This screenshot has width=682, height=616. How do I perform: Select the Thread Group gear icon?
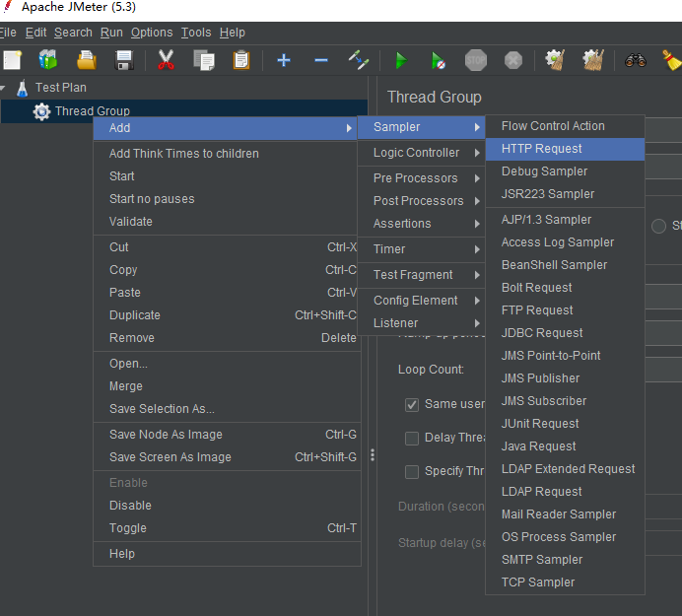pyautogui.click(x=41, y=111)
